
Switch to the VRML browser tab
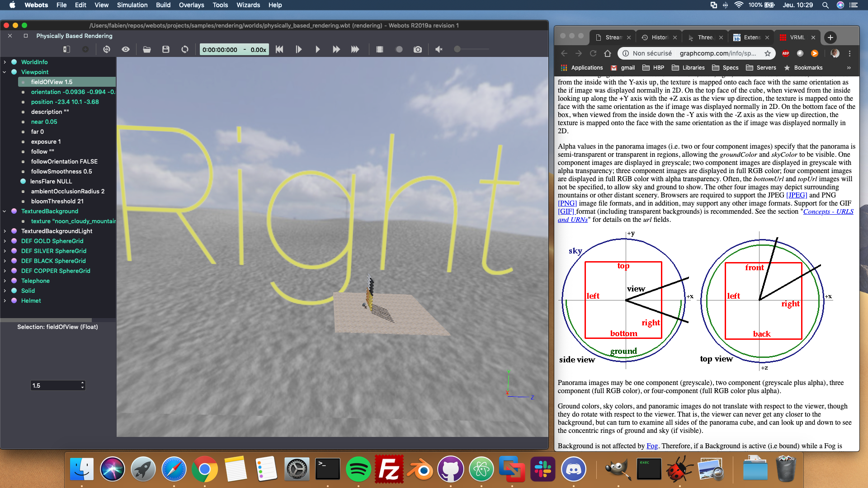(x=797, y=37)
